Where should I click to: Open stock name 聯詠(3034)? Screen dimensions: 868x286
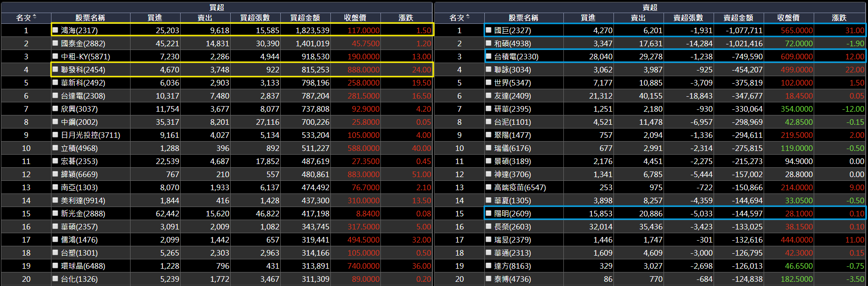click(x=512, y=70)
